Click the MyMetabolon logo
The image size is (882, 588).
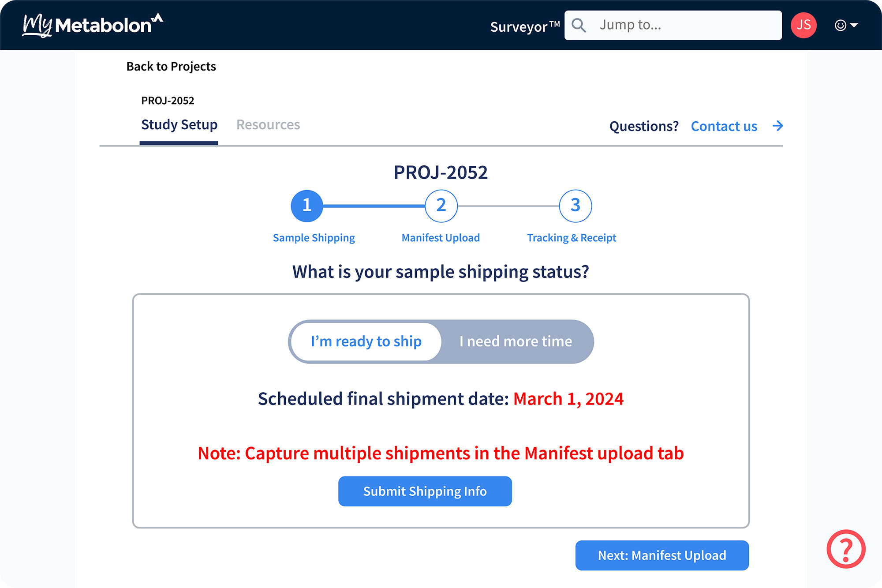[x=93, y=25]
